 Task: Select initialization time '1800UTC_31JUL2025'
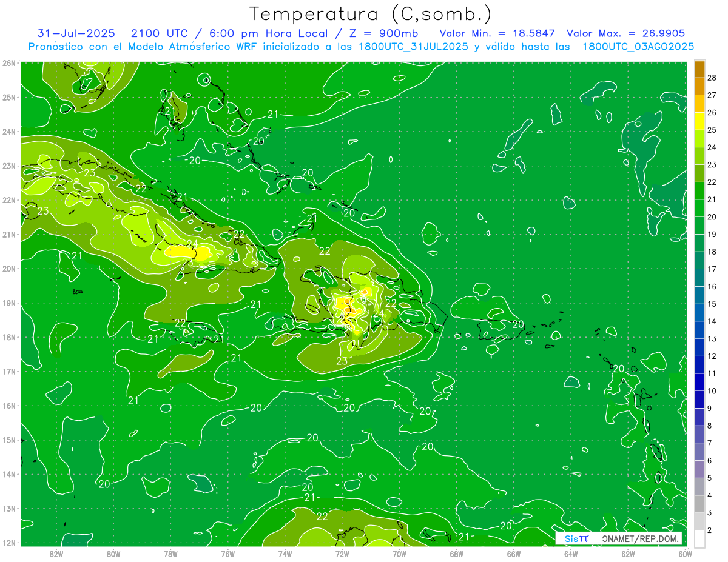point(413,47)
